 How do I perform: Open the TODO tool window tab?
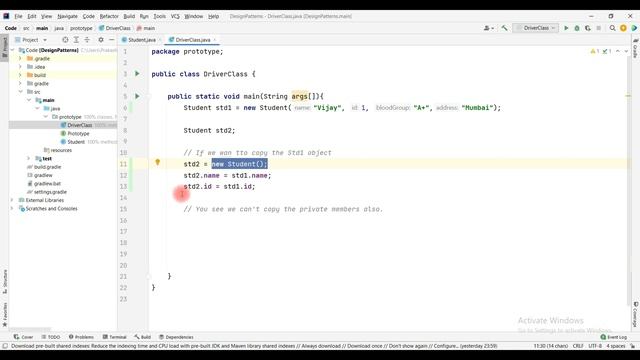[51, 337]
